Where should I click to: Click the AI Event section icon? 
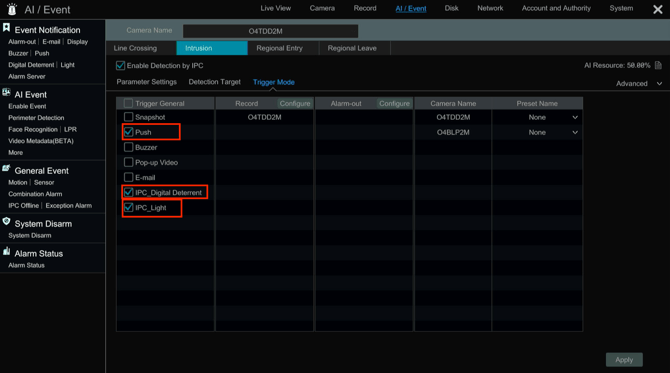pyautogui.click(x=6, y=92)
